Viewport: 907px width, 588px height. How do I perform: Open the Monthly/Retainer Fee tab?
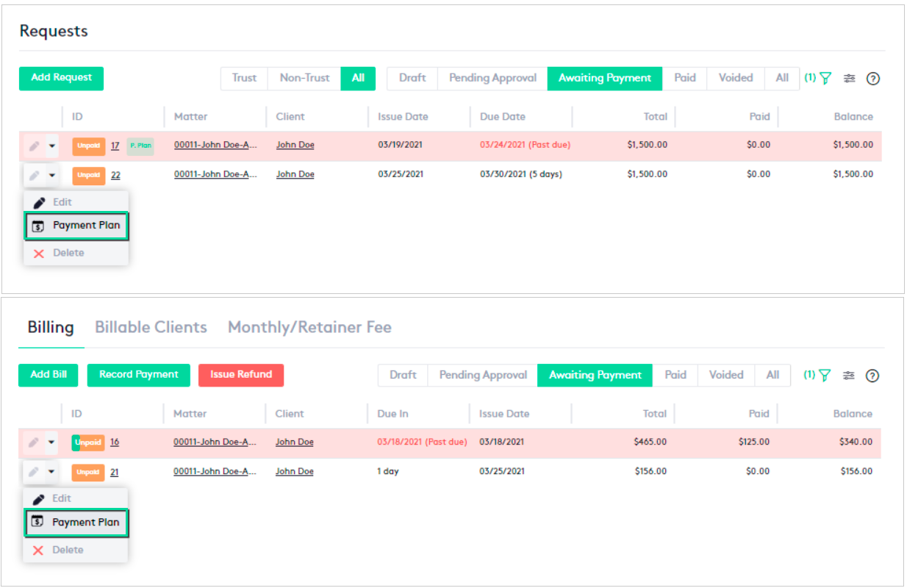309,328
